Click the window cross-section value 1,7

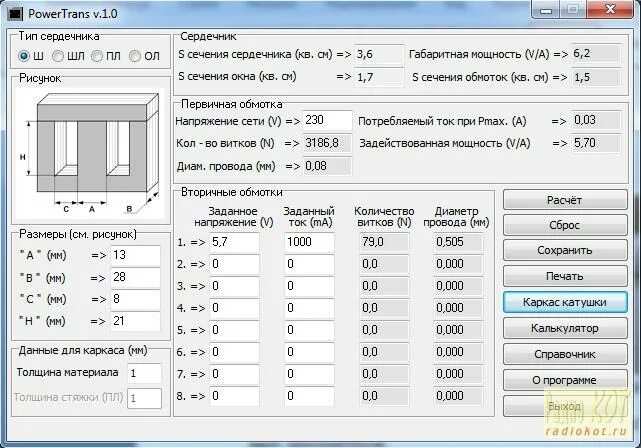click(x=379, y=77)
